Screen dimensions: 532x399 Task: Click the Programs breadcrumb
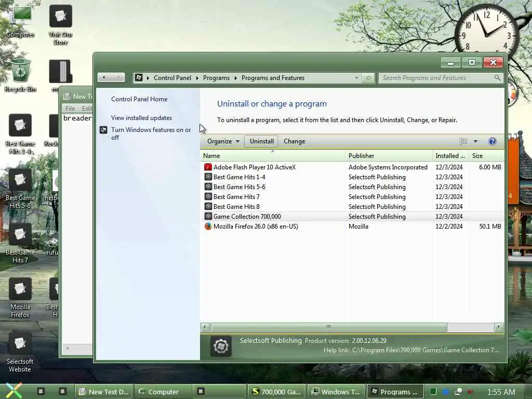(x=216, y=78)
